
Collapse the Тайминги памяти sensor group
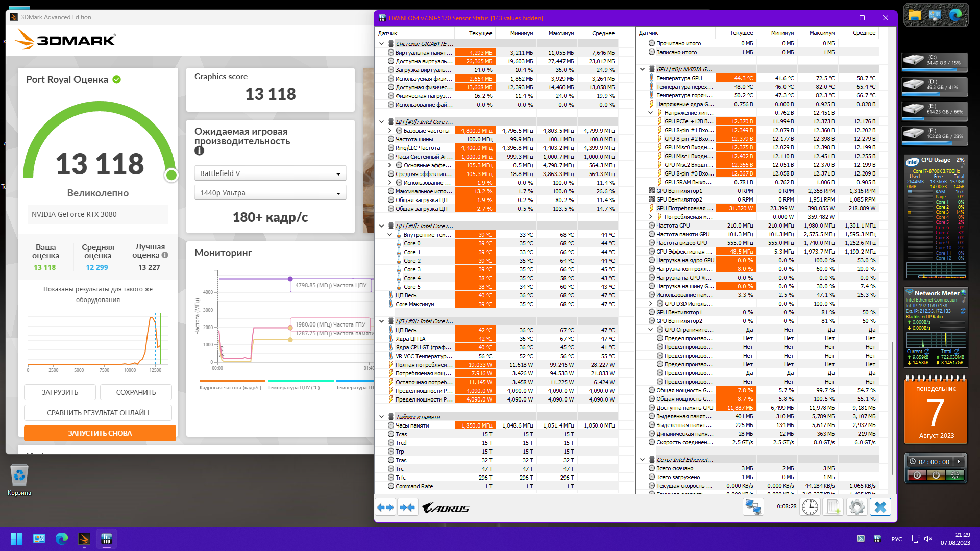tap(382, 417)
